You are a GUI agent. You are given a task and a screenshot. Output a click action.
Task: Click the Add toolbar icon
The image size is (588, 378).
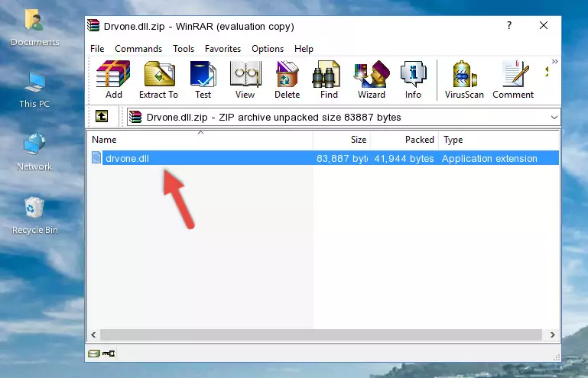(x=113, y=79)
